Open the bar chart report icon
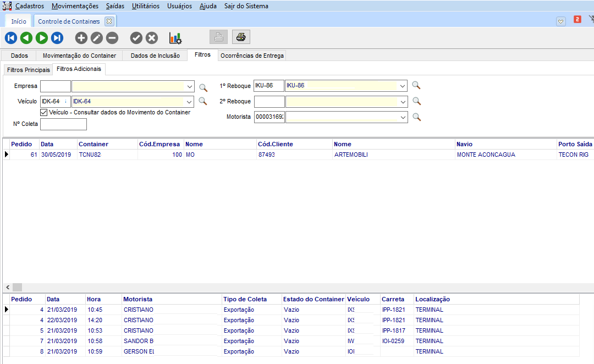 click(175, 38)
